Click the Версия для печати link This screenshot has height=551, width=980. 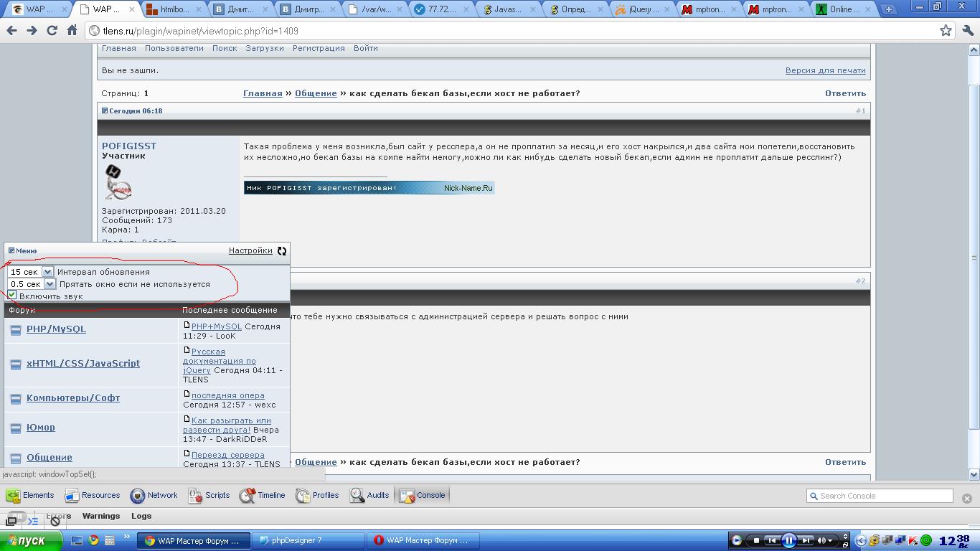pyautogui.click(x=825, y=70)
